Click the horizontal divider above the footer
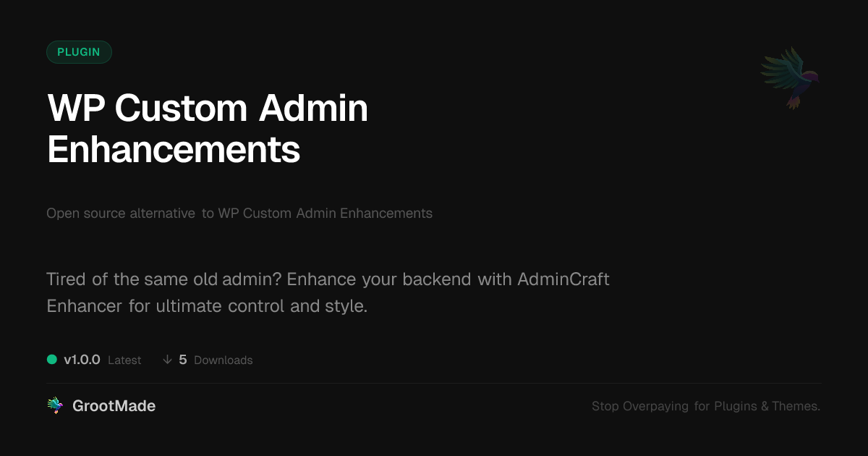 (x=434, y=383)
